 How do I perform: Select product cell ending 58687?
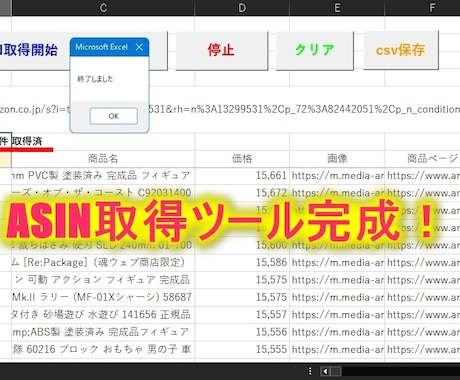point(103,297)
